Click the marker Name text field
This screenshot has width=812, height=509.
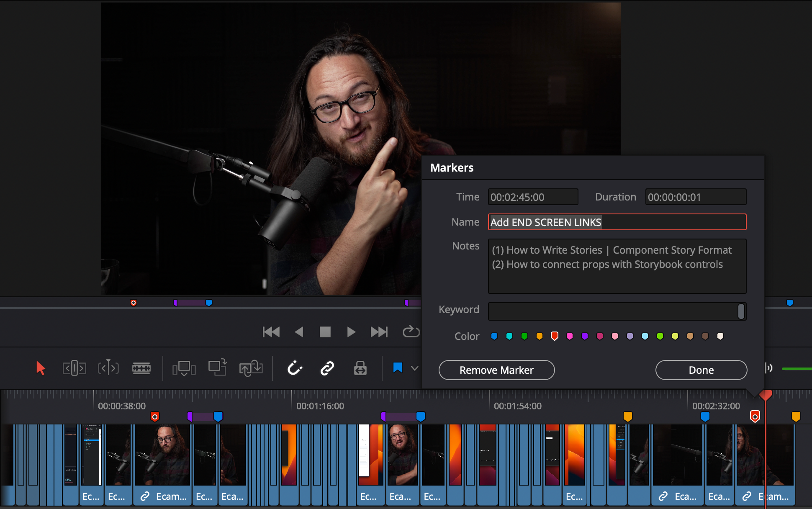[x=617, y=222]
